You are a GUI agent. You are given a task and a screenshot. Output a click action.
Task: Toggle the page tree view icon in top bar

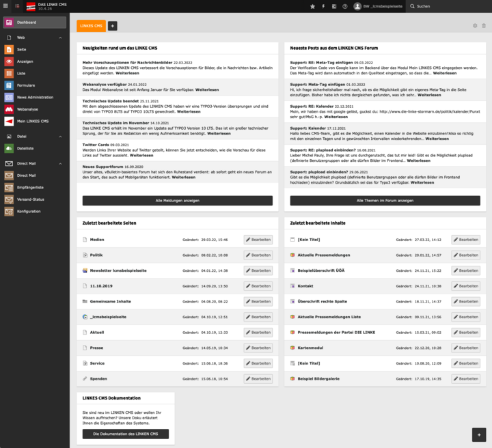pos(17,6)
